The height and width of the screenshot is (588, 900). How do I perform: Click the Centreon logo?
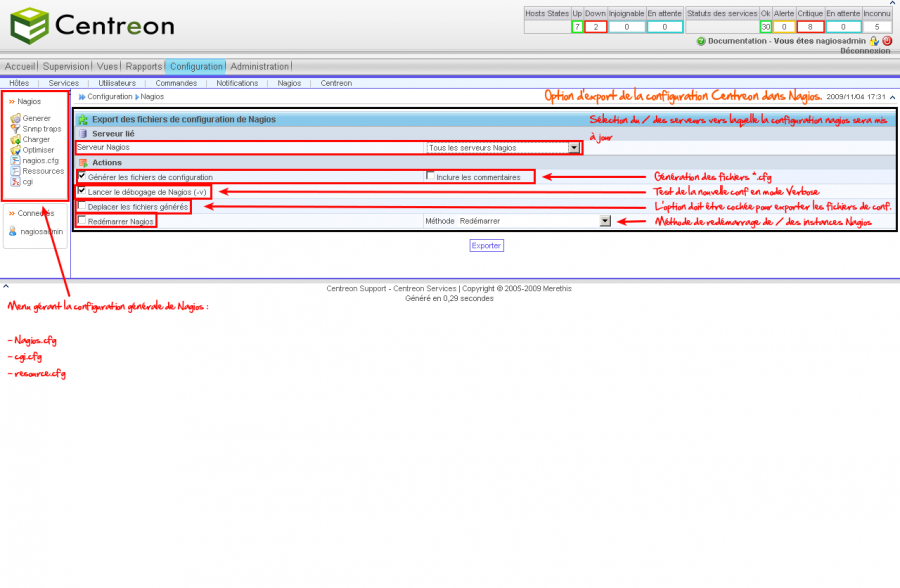pos(92,26)
